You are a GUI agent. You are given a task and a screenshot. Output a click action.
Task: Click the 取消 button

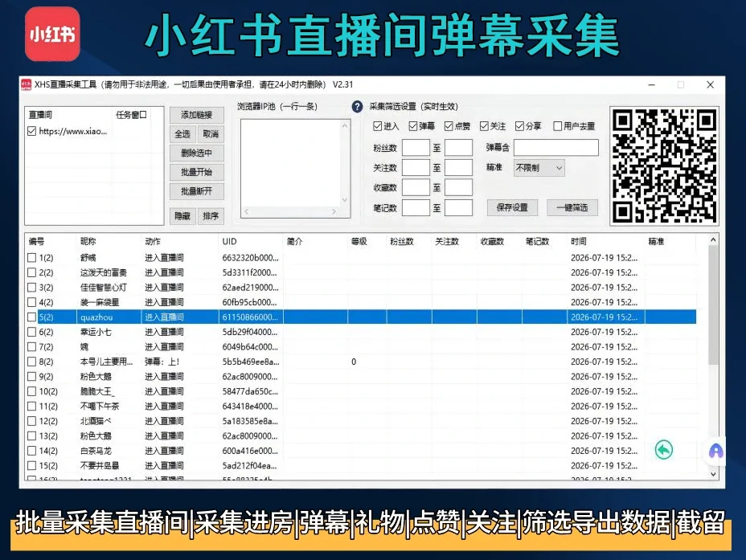point(211,134)
